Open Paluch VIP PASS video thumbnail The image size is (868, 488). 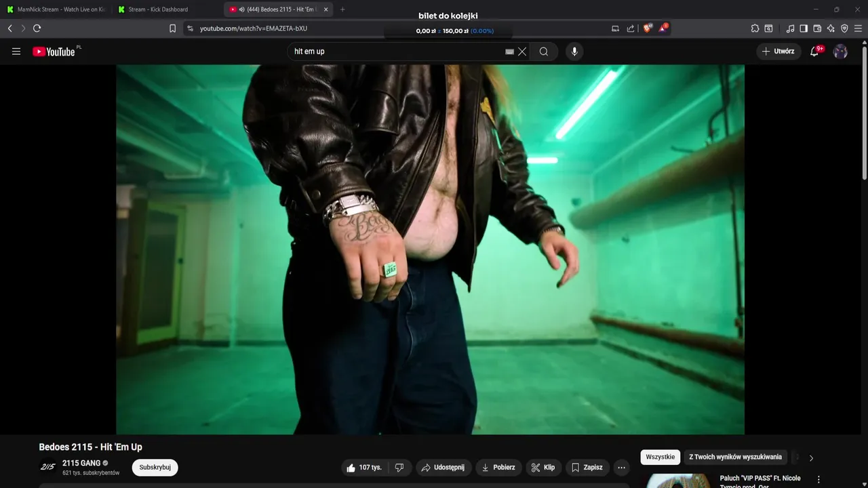point(678,481)
